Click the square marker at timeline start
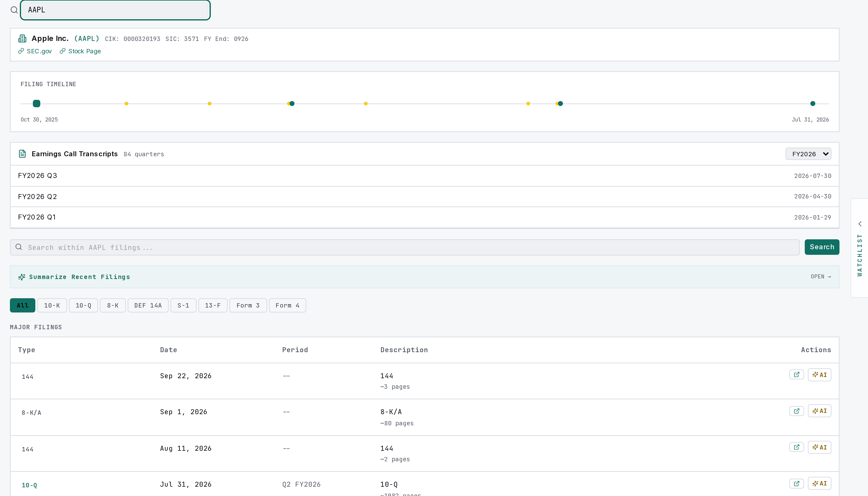Image resolution: width=868 pixels, height=496 pixels. coord(37,104)
